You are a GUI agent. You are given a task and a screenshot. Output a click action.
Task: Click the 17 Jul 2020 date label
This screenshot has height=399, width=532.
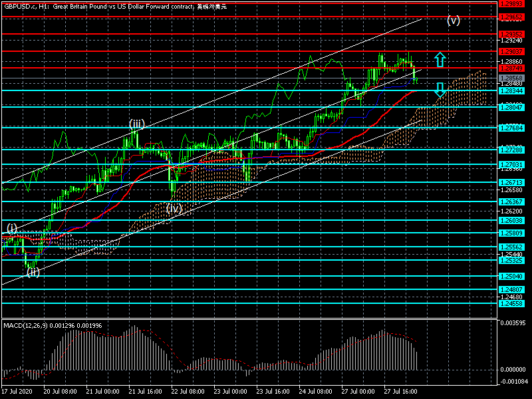pos(17,392)
